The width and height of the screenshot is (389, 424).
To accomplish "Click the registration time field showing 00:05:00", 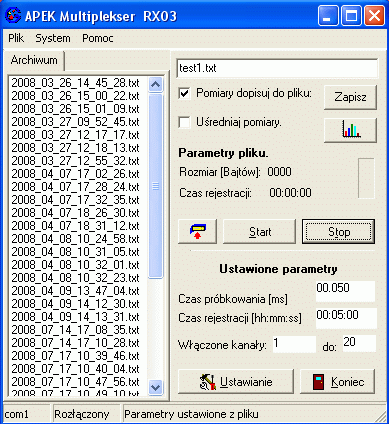I will coord(346,318).
